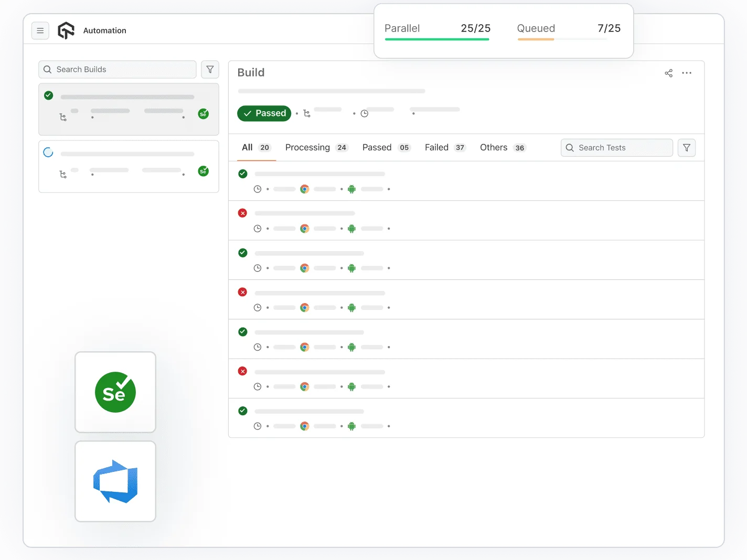Open the hamburger navigation menu

click(x=40, y=30)
